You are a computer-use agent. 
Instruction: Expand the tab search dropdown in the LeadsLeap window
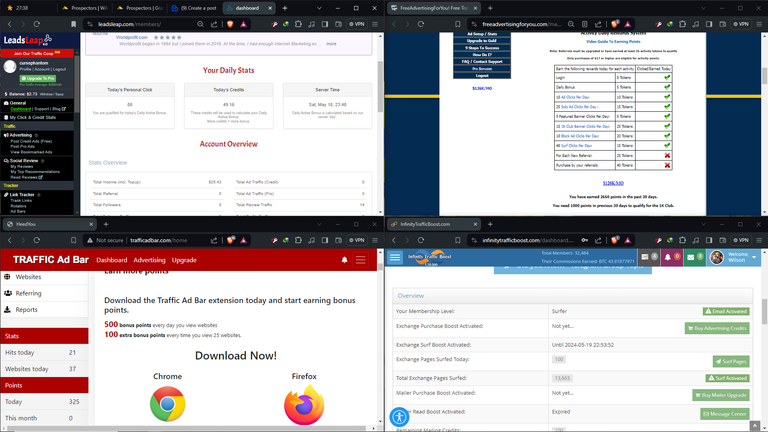click(x=319, y=8)
